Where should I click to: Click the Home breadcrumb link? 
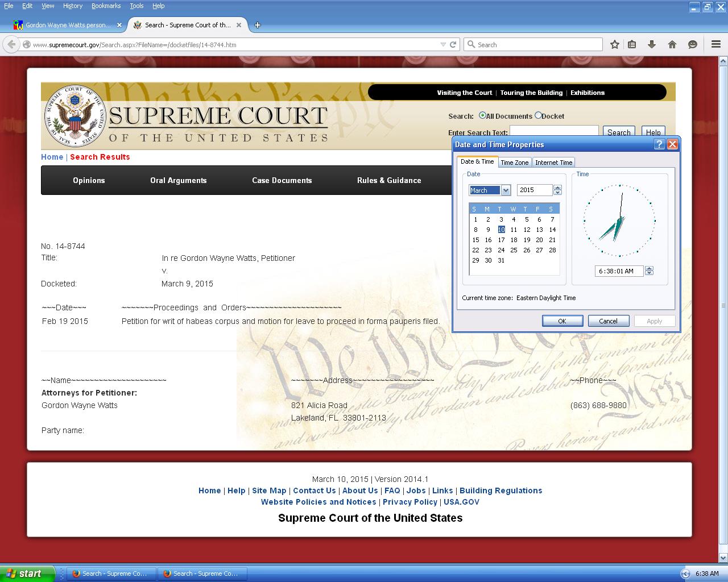(52, 157)
